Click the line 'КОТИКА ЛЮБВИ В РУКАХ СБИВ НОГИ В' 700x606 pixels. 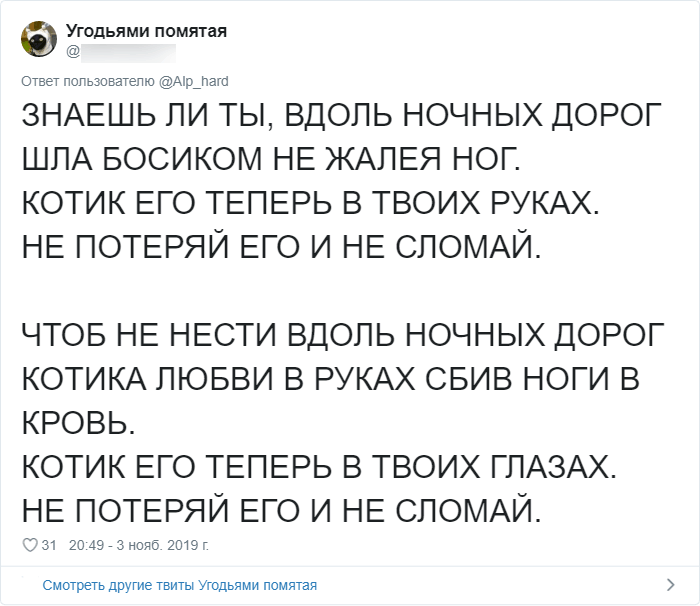tap(331, 378)
